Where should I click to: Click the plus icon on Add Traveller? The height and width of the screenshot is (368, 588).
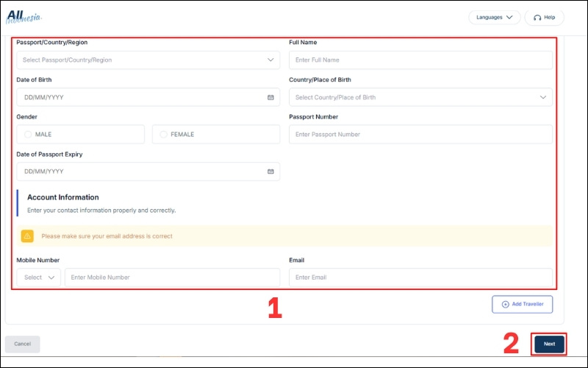[x=505, y=304]
